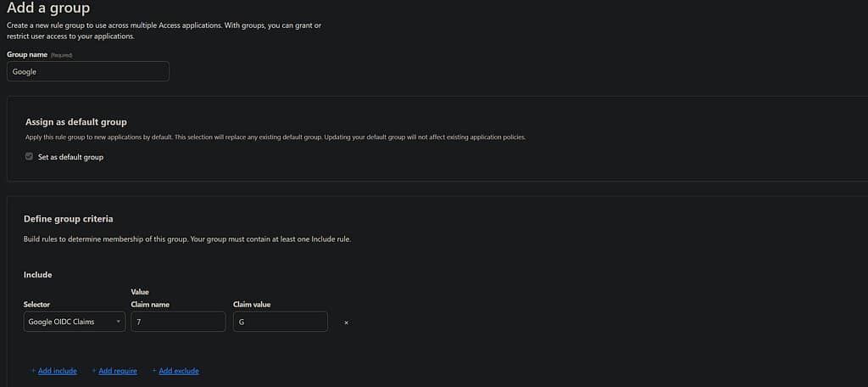Screen dimensions: 868x387
Task: Click the Group name field containing Google
Action: point(88,72)
